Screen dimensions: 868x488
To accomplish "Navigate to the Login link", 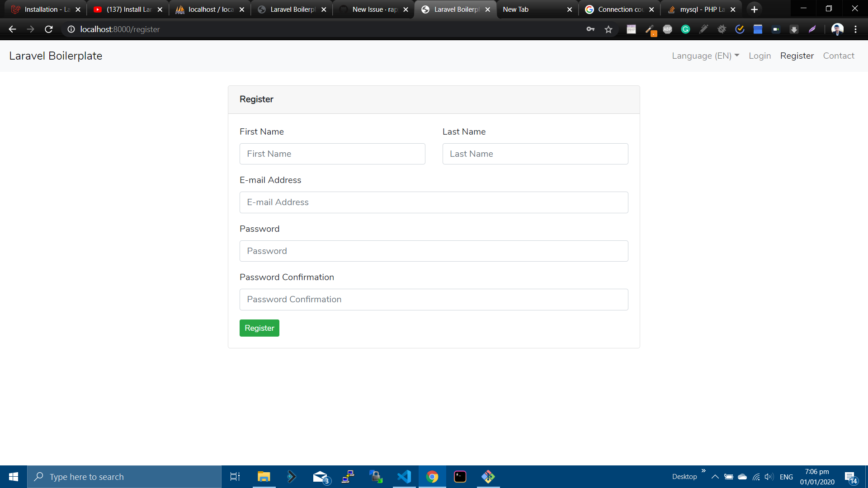I will 760,56.
